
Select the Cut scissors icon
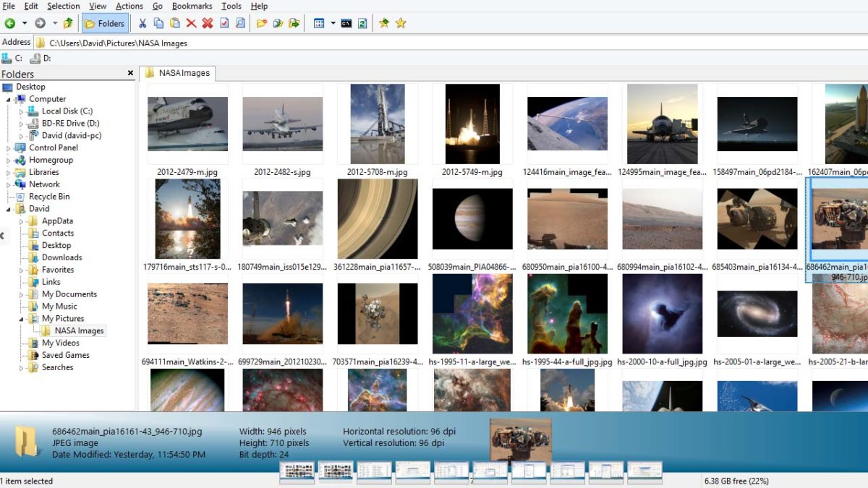(142, 22)
